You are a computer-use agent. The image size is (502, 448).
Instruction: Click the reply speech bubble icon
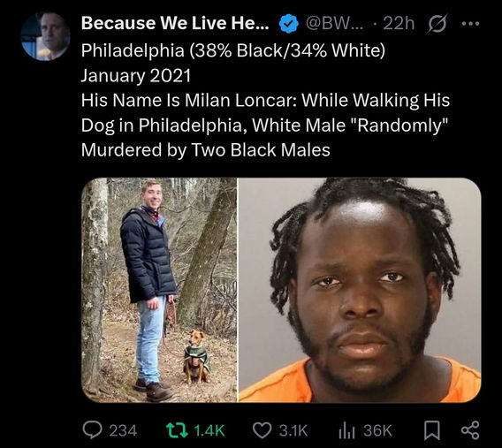click(92, 430)
